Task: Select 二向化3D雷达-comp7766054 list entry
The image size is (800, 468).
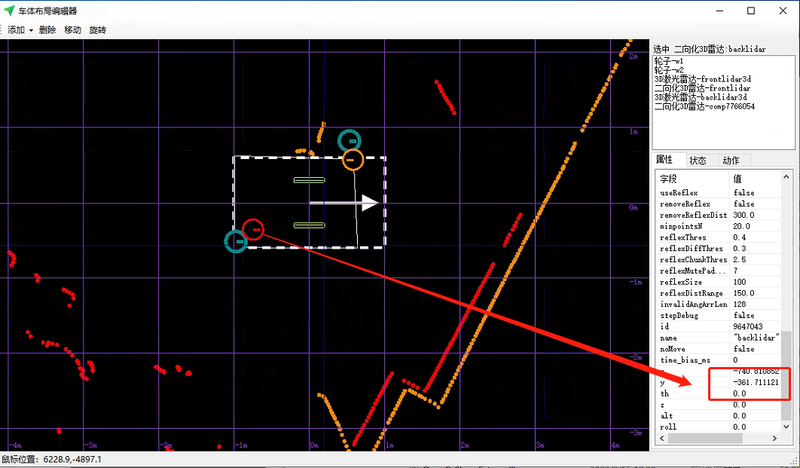Action: [x=704, y=106]
